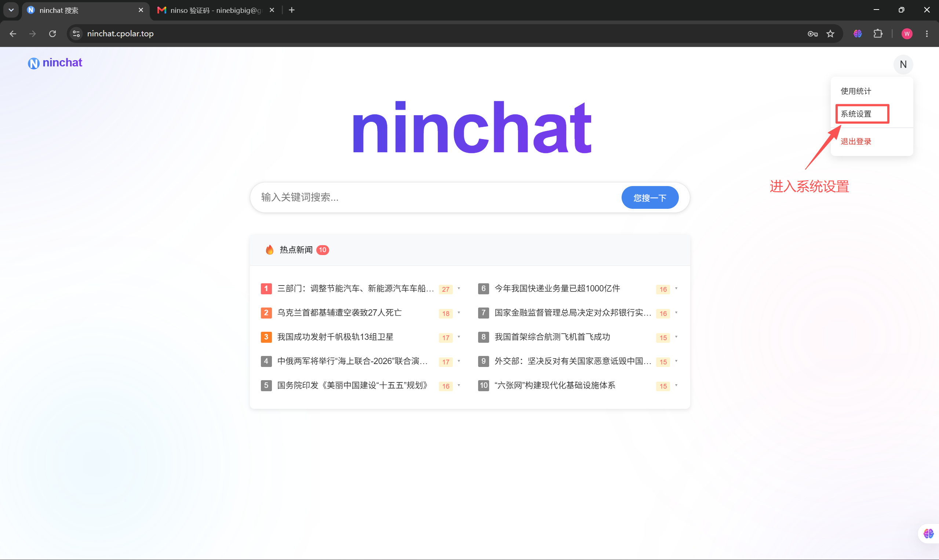The image size is (939, 560).
Task: Expand the arrow for news item 2
Action: (459, 312)
